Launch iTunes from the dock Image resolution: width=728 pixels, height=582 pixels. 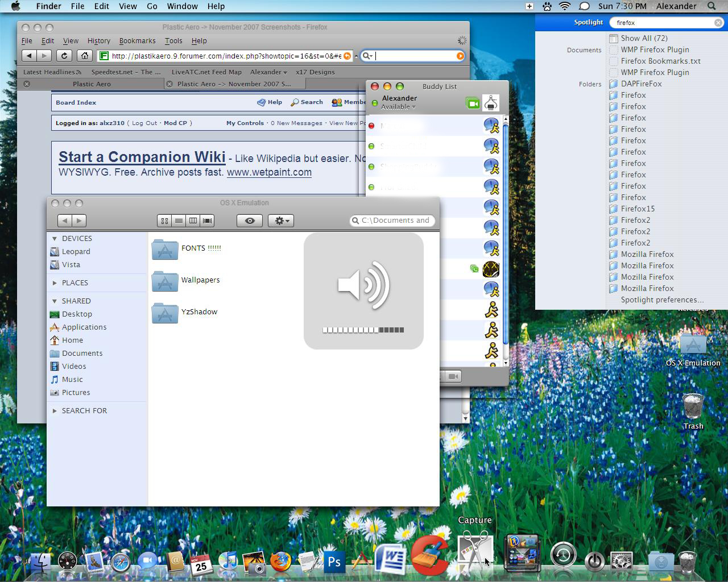tap(228, 562)
